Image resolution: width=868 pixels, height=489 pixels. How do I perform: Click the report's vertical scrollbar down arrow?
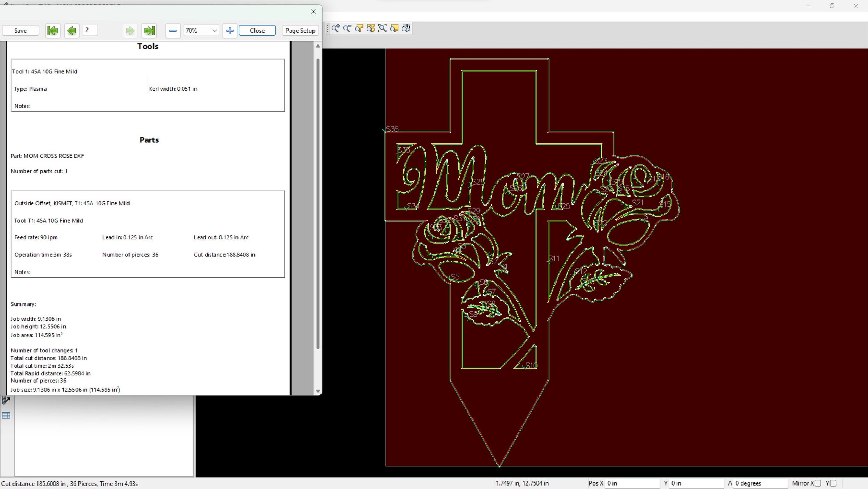(x=318, y=391)
